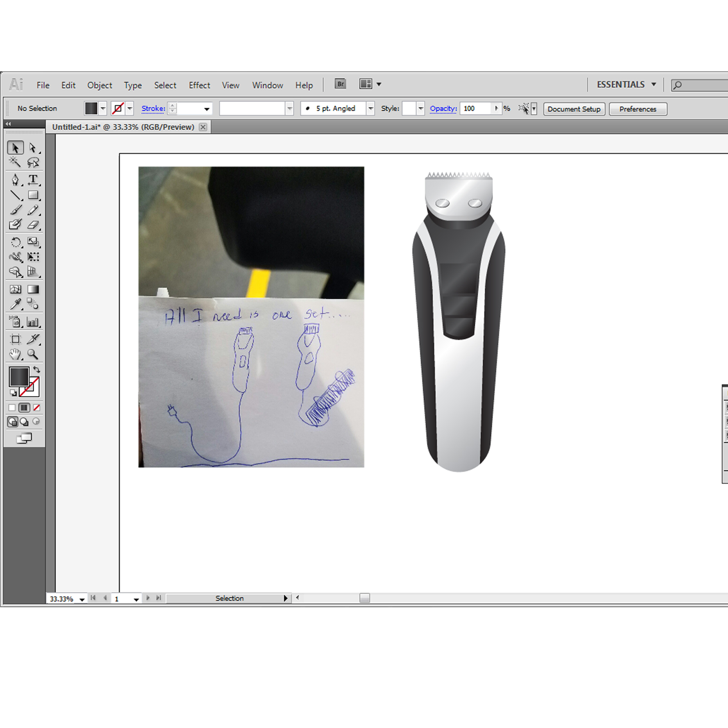728x728 pixels.
Task: Select the Pen tool
Action: point(15,180)
